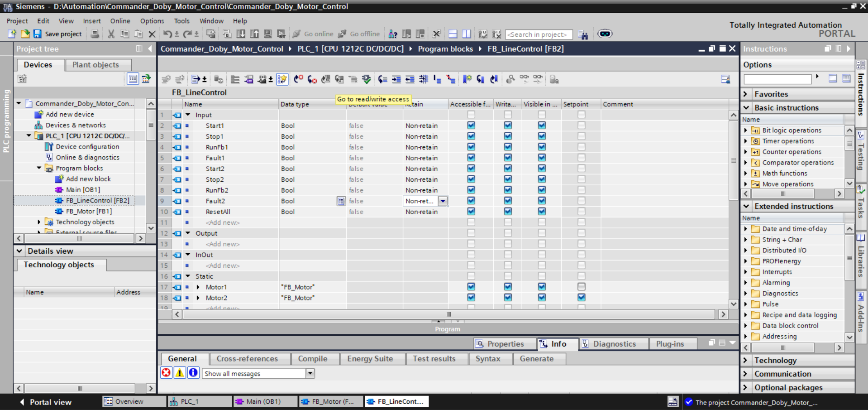Click the Search in project field
This screenshot has height=410, width=868.
click(539, 34)
